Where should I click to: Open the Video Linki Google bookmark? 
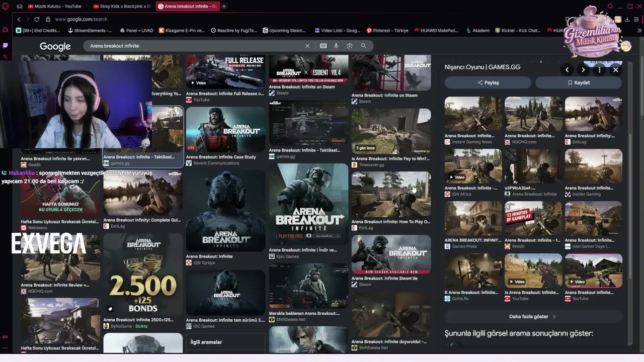click(337, 31)
